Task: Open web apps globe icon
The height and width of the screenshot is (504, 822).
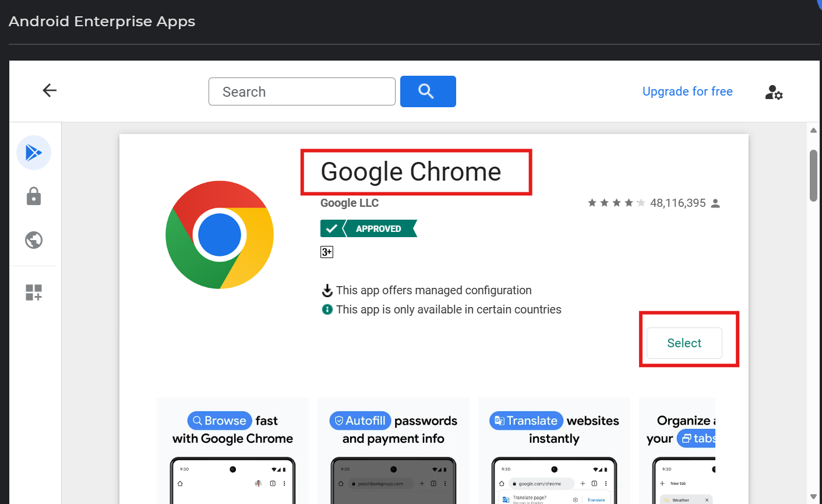Action: pyautogui.click(x=34, y=240)
